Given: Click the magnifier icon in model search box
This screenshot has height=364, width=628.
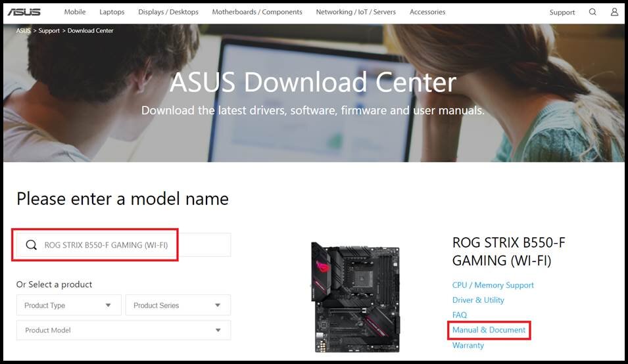Looking at the screenshot, I should 32,245.
